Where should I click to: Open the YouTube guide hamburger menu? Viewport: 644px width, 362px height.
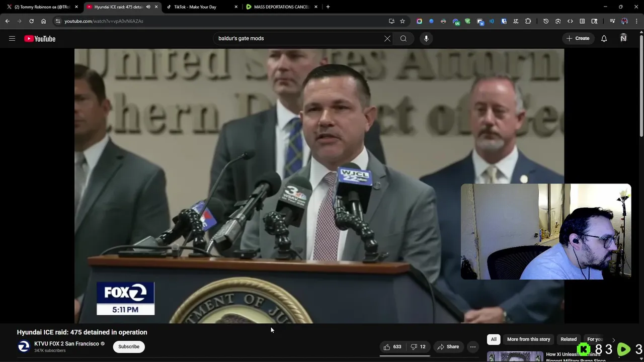click(x=12, y=39)
